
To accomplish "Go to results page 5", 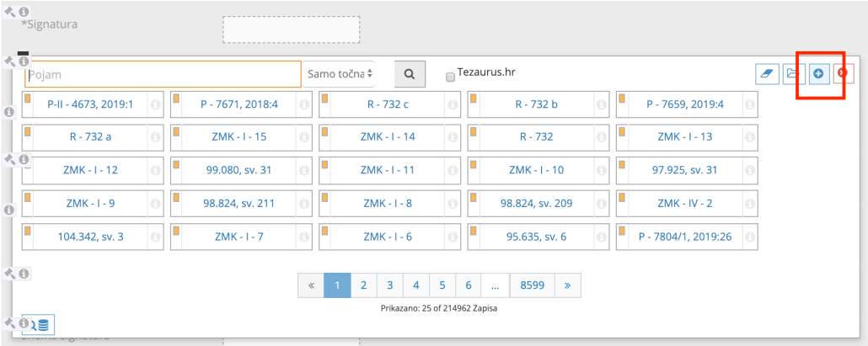I will (x=442, y=285).
